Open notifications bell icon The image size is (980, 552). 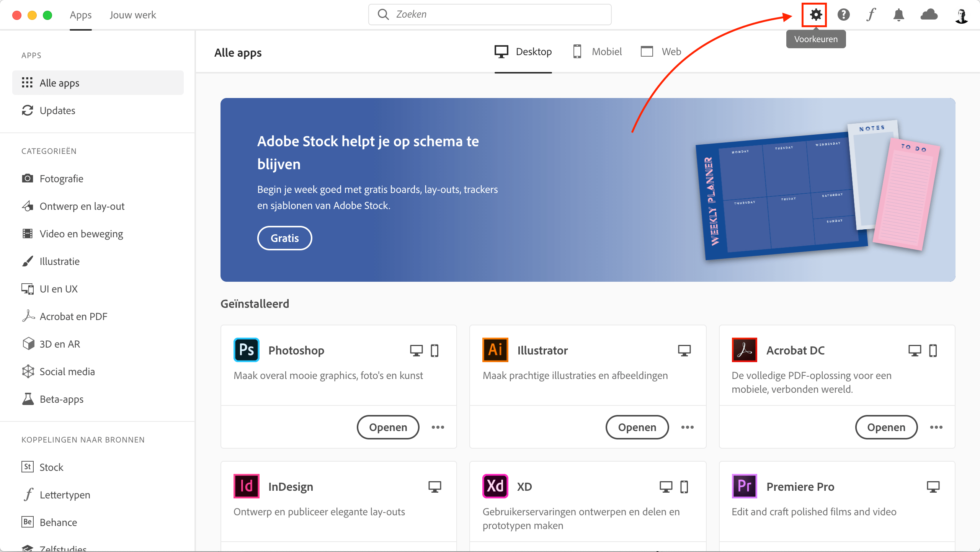click(x=898, y=15)
